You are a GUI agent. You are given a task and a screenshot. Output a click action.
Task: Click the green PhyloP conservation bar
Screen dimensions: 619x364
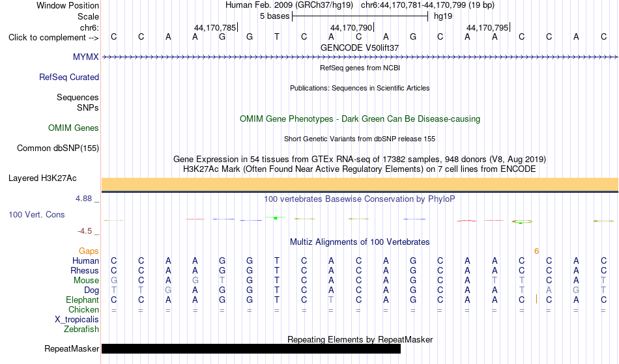276,217
